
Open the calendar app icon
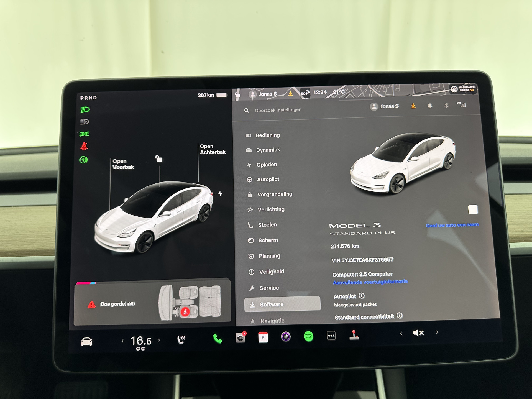[263, 337]
